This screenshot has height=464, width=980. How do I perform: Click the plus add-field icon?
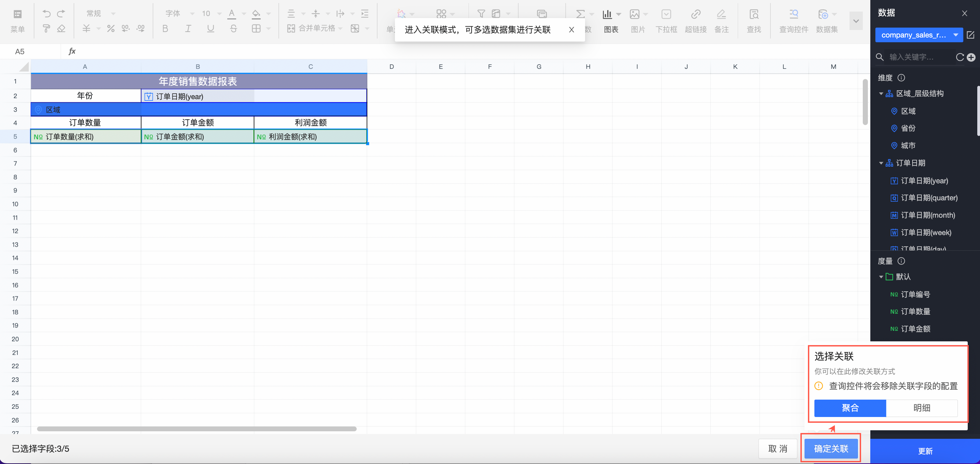(971, 57)
